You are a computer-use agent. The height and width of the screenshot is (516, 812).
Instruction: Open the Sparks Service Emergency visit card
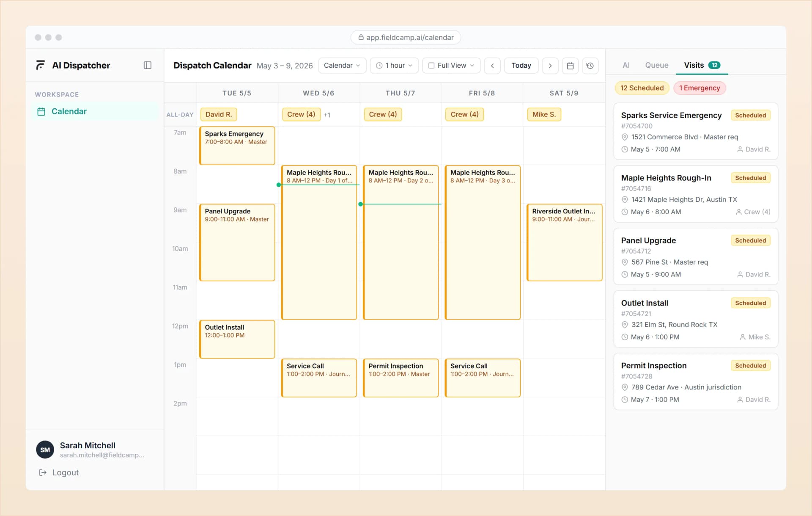696,131
